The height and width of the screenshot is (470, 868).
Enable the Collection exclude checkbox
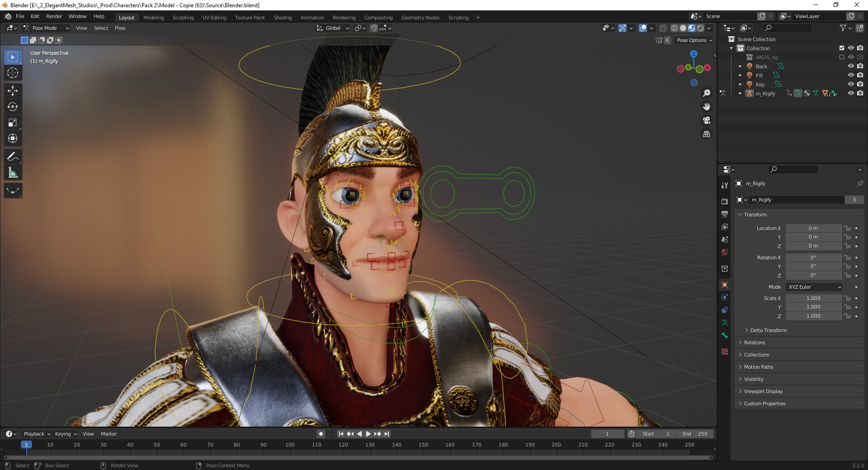tap(841, 48)
